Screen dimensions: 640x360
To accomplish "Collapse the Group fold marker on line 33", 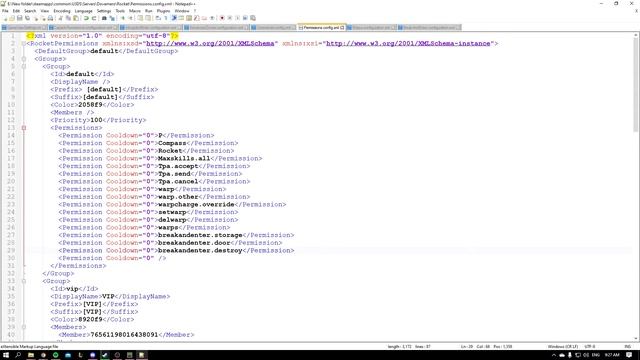I will [24, 281].
